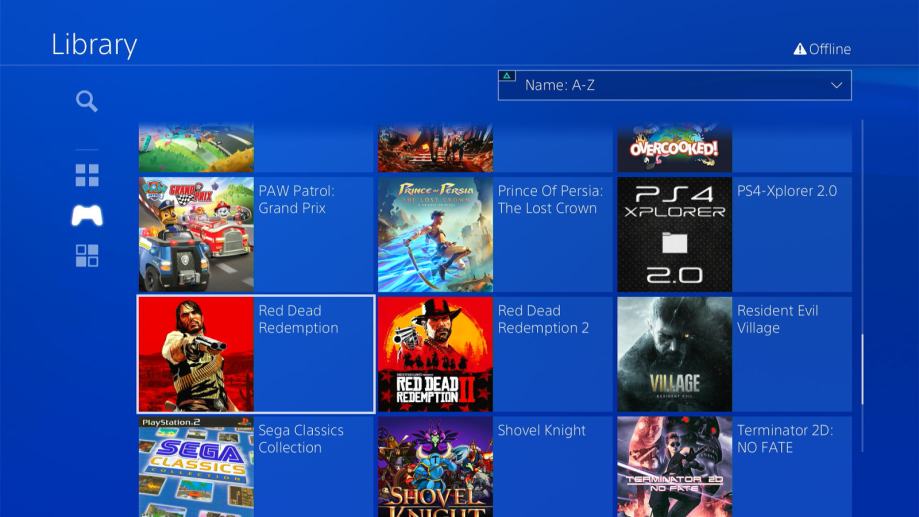The image size is (919, 517).
Task: Open the Name: A-Z sort dropdown
Action: pos(675,86)
